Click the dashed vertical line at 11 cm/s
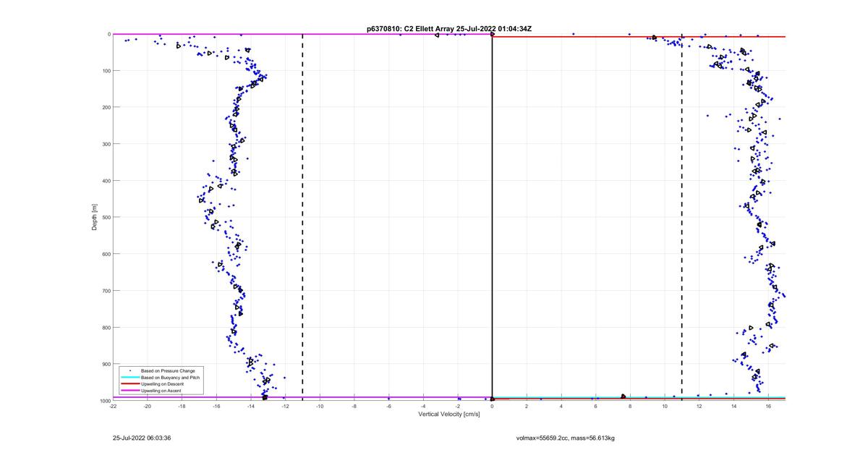The image size is (868, 450). [682, 217]
